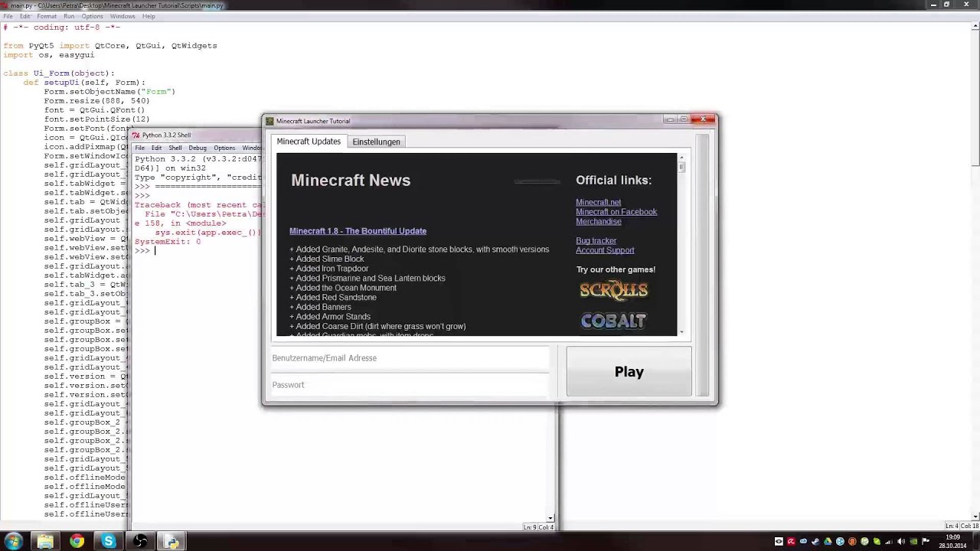Open File menu in main.py editor
Image resolution: width=980 pixels, height=551 pixels.
[8, 16]
